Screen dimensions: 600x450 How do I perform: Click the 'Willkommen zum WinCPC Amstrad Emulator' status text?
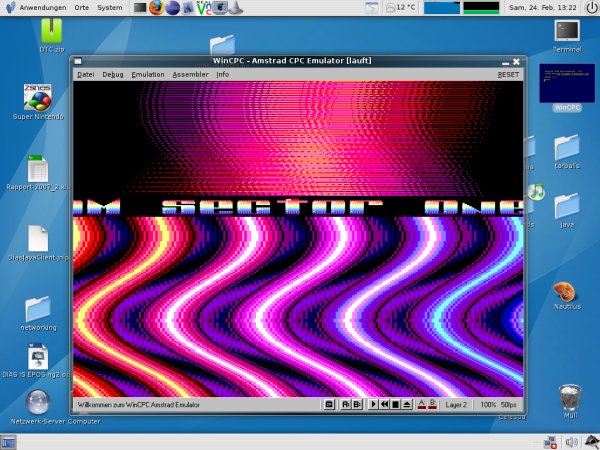point(139,405)
